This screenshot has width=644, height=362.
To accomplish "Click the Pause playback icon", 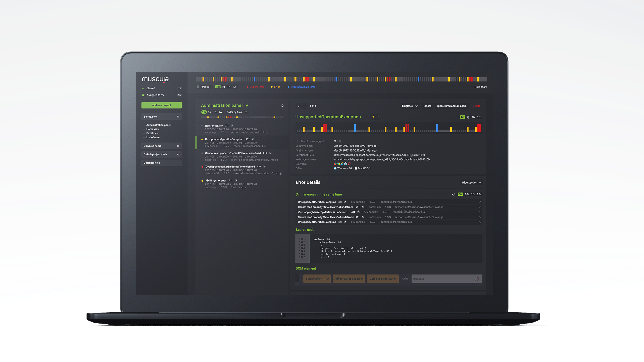I will click(x=198, y=87).
